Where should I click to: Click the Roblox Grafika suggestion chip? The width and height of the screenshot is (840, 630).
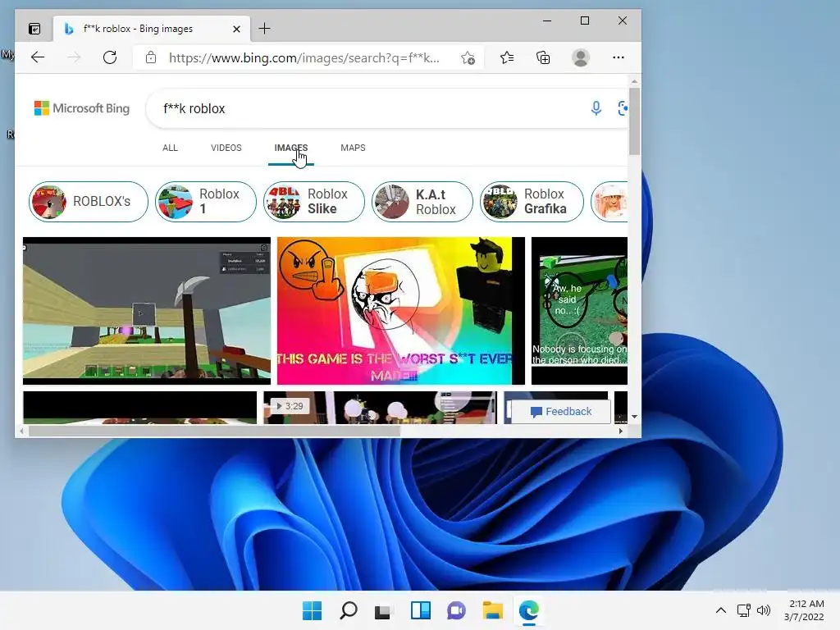[x=532, y=202]
